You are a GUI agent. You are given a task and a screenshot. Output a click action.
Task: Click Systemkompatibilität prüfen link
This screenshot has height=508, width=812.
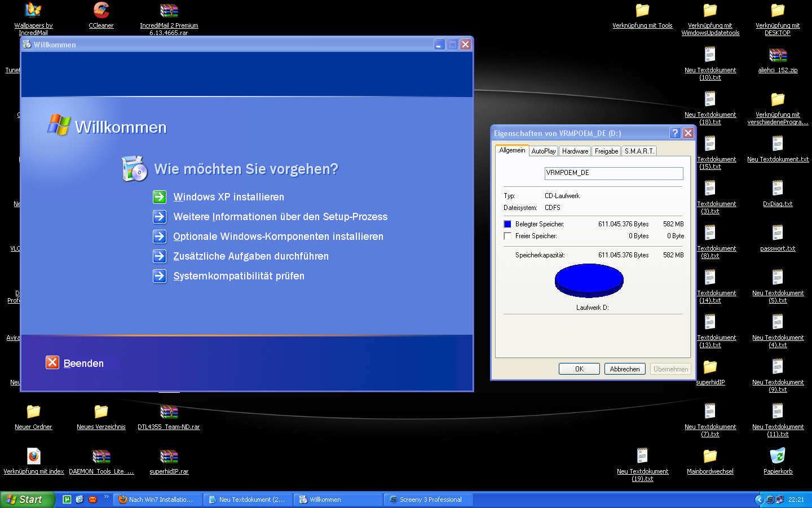(x=239, y=276)
